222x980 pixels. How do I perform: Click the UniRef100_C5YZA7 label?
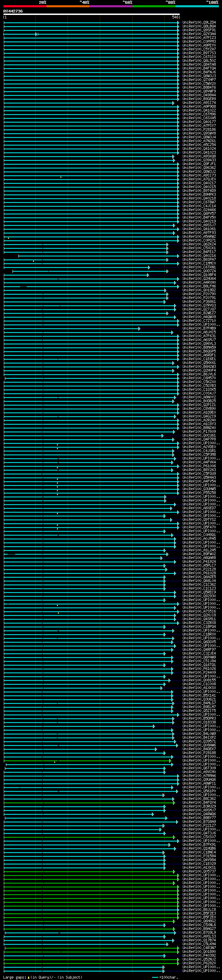(x=199, y=49)
